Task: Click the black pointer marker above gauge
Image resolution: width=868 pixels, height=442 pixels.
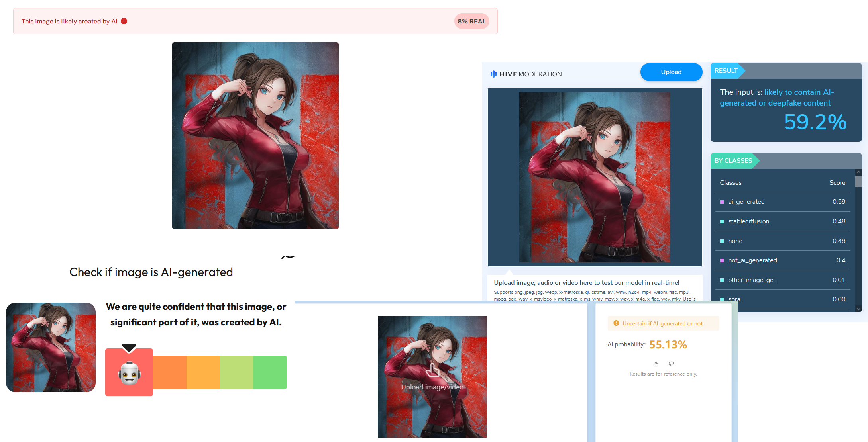Action: [129, 348]
